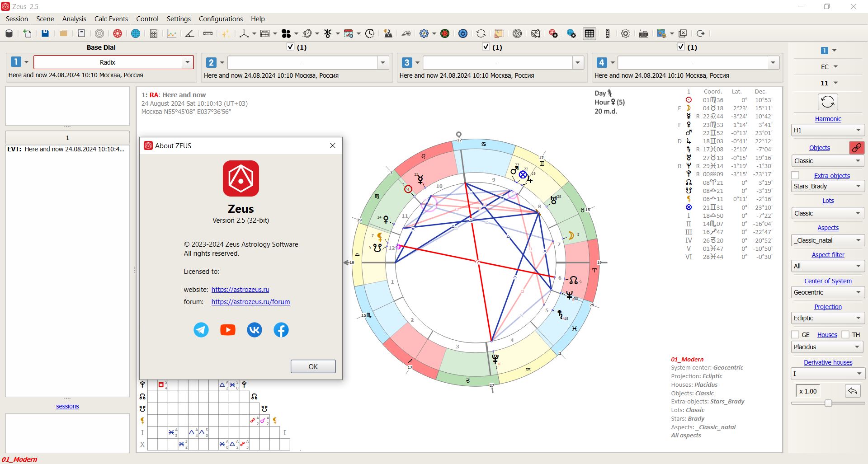Click the sessions link
Viewport: 868px width, 464px height.
[x=67, y=406]
